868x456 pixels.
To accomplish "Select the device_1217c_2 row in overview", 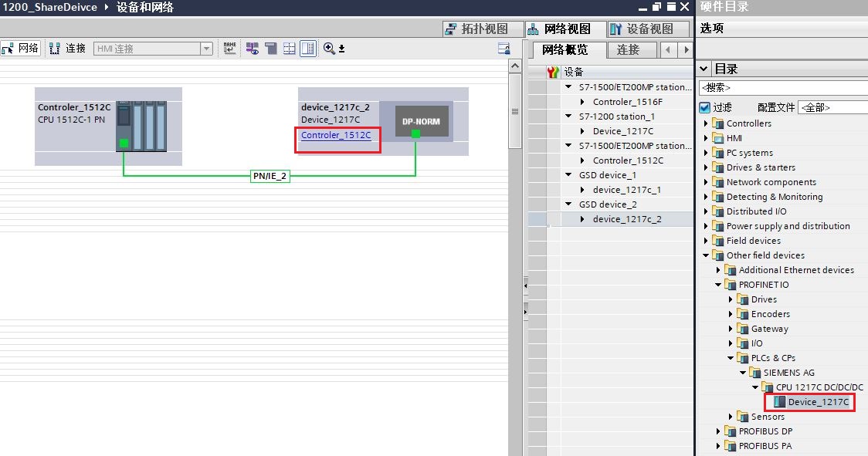I will point(611,219).
